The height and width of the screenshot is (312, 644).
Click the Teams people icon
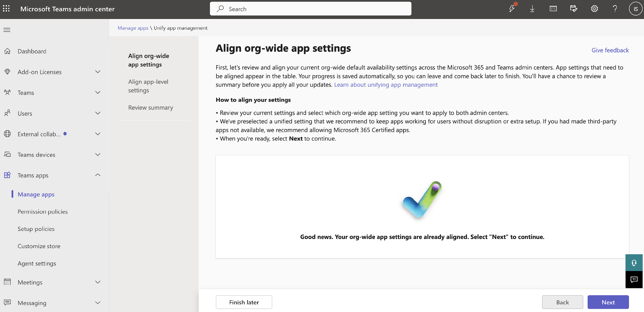[x=8, y=93]
